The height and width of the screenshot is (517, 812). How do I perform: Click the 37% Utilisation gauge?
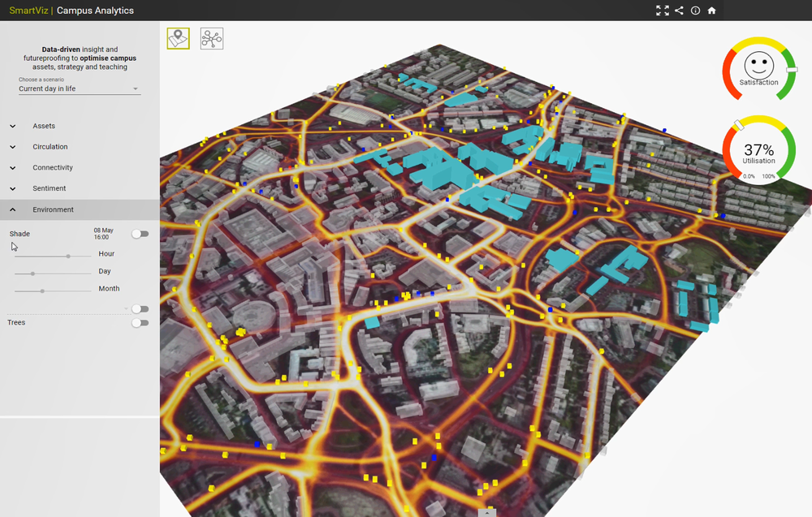tap(758, 150)
